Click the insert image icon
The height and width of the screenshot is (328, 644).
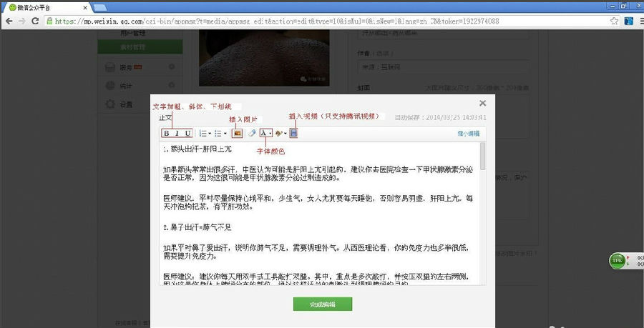236,134
